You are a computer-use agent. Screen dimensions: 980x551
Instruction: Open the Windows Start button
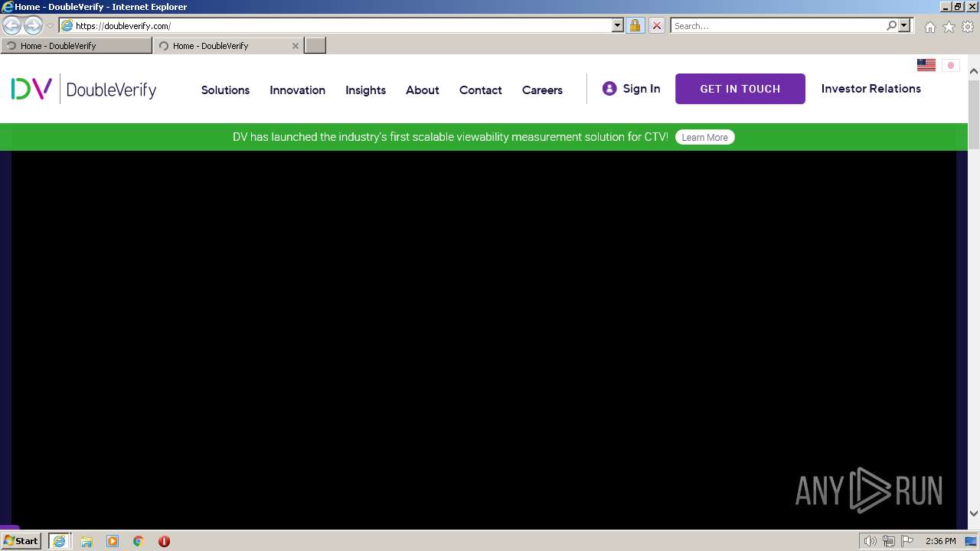pos(21,540)
